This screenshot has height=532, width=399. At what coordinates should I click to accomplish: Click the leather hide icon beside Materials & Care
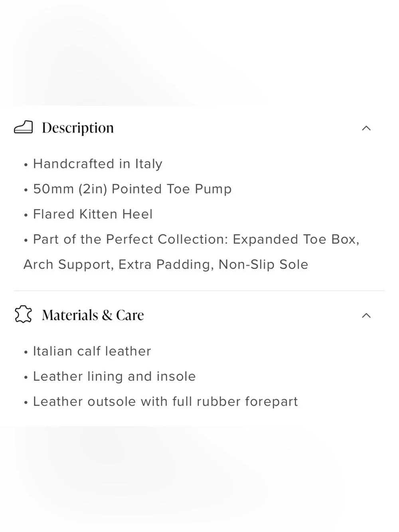coord(23,314)
